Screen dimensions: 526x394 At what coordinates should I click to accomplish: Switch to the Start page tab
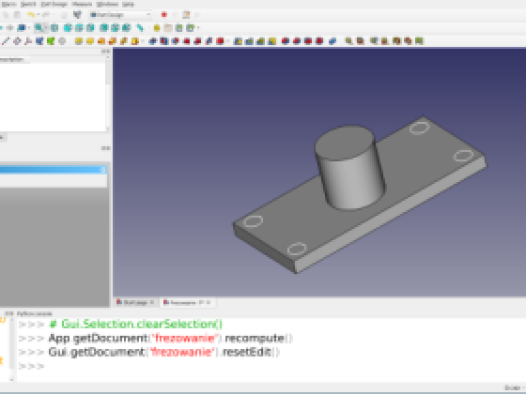click(x=135, y=302)
